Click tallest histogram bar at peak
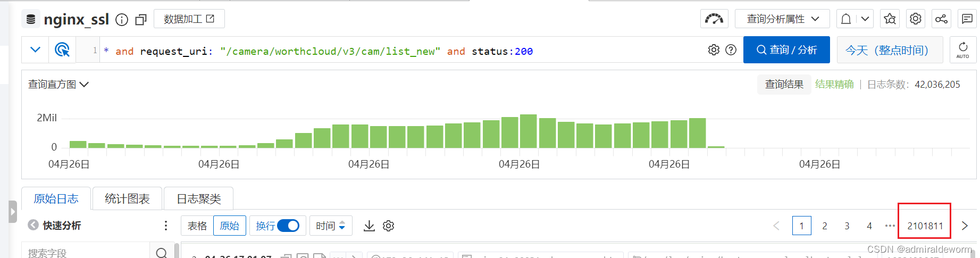 tap(528, 131)
